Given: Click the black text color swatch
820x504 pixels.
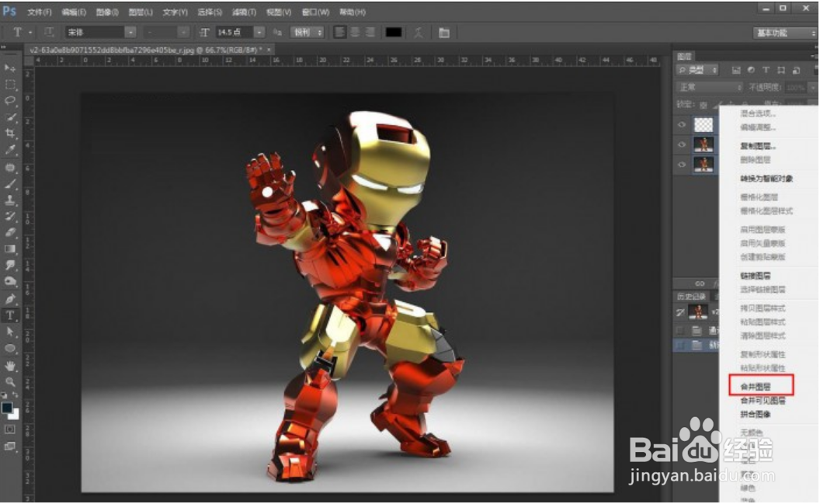Looking at the screenshot, I should tap(393, 33).
